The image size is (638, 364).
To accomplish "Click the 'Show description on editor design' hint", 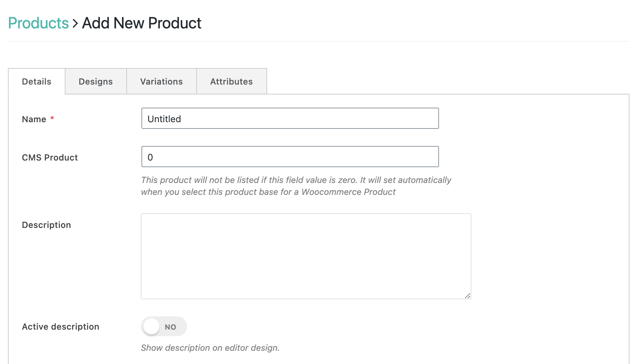I will (210, 348).
